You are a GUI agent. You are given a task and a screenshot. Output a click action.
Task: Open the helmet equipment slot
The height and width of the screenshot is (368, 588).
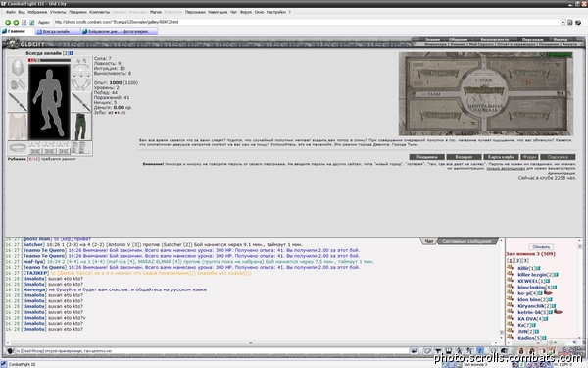(x=18, y=68)
